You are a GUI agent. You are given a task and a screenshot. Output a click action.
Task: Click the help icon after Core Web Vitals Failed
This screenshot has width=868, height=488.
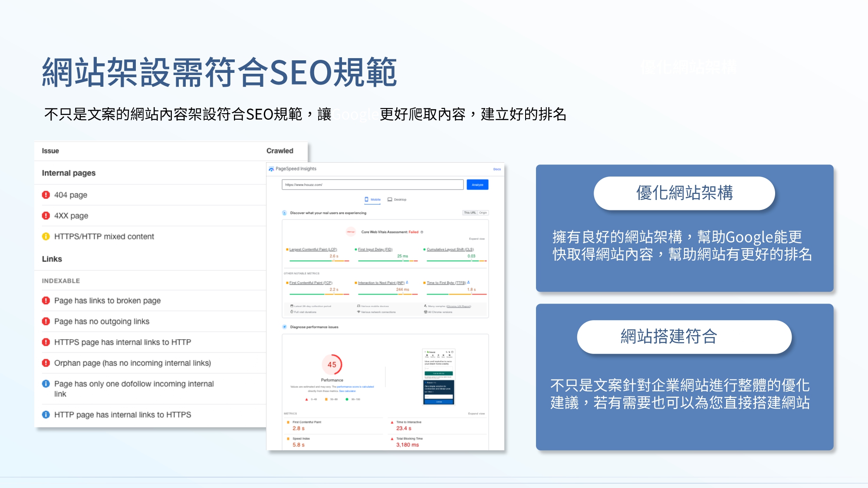tap(422, 232)
